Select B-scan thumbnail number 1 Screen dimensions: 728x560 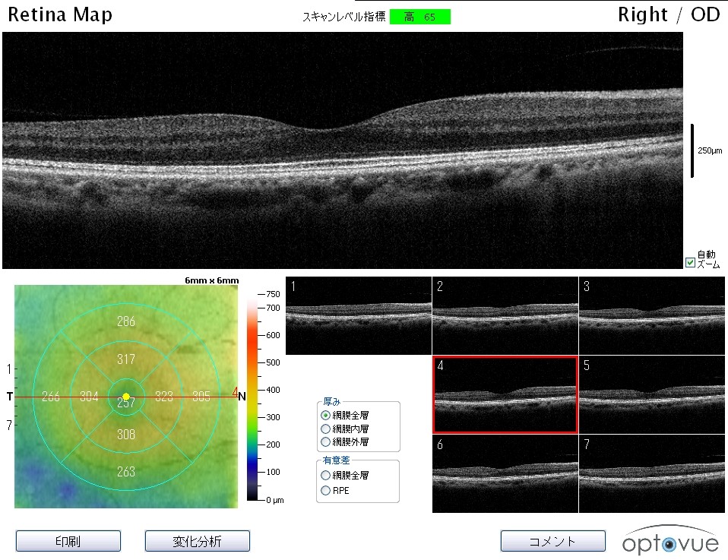(358, 315)
